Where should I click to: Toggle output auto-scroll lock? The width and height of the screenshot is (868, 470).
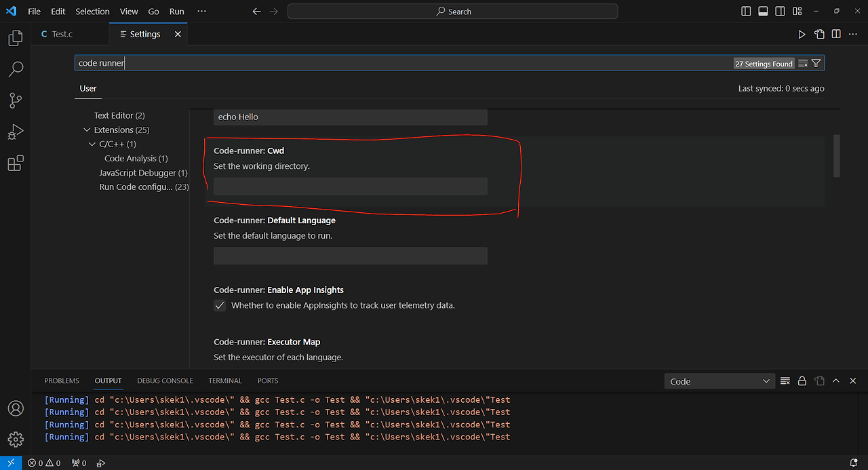tap(802, 381)
